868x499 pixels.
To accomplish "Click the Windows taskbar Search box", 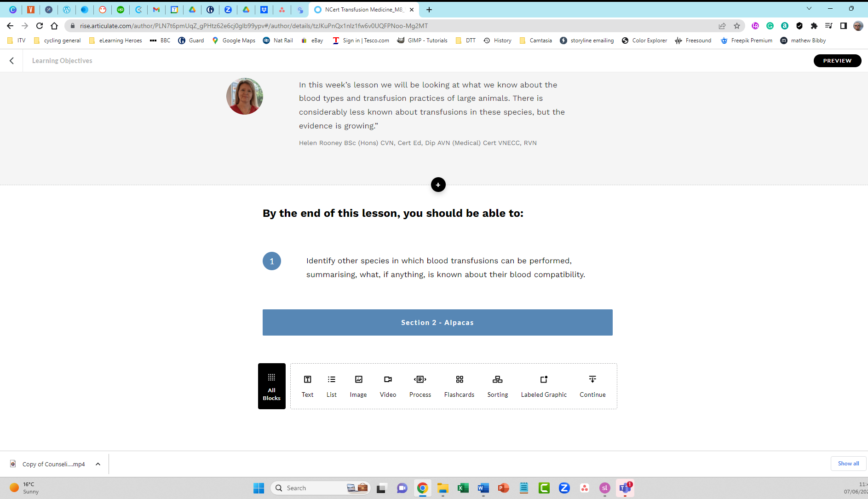I will [x=321, y=488].
